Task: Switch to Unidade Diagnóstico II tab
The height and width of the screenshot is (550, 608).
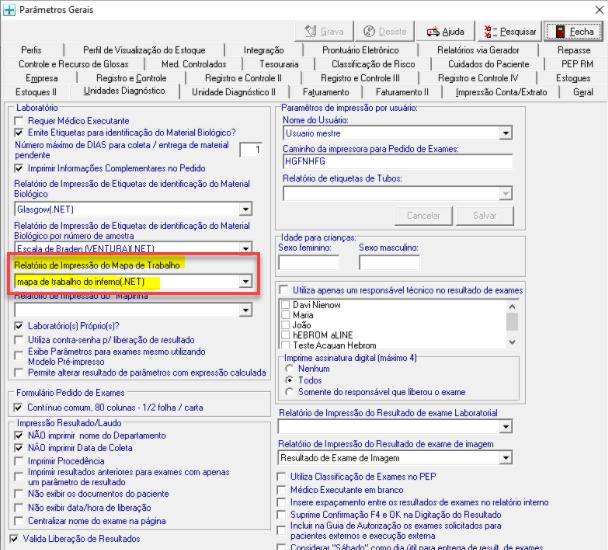Action: [233, 92]
